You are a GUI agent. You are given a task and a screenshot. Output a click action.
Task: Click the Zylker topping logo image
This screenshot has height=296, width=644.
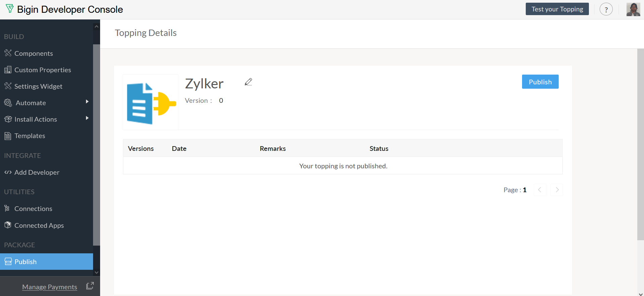tap(151, 102)
